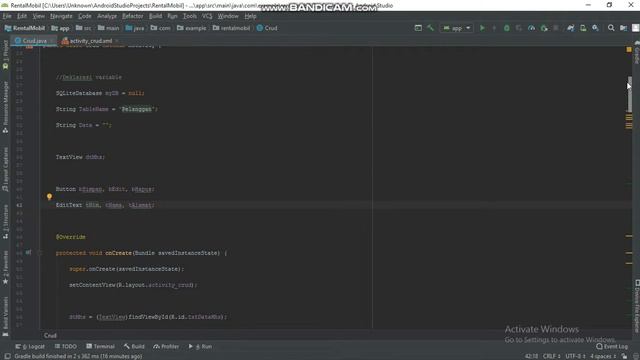Open the Build menu
The width and height of the screenshot is (640, 360).
coord(156,16)
